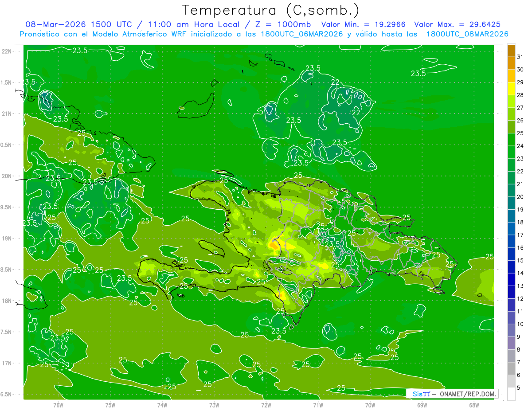Click the 17 value on the color scale
Viewport: 532px width, 411px height.
(520, 235)
